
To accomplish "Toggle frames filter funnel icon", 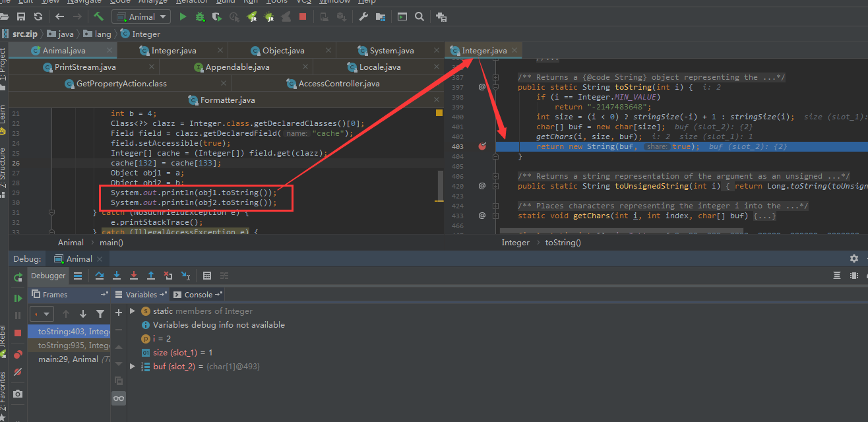I will point(100,314).
